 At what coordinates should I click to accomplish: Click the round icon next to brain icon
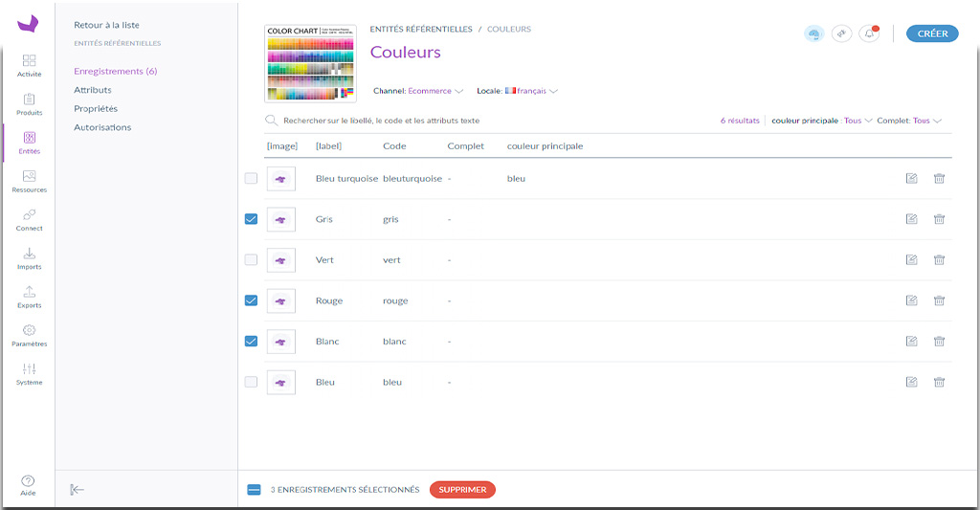[x=842, y=33]
